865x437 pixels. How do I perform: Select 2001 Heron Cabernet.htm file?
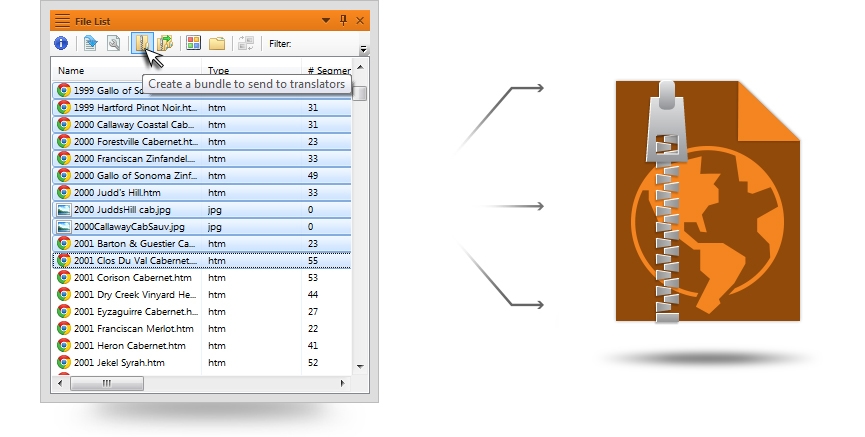(202, 346)
